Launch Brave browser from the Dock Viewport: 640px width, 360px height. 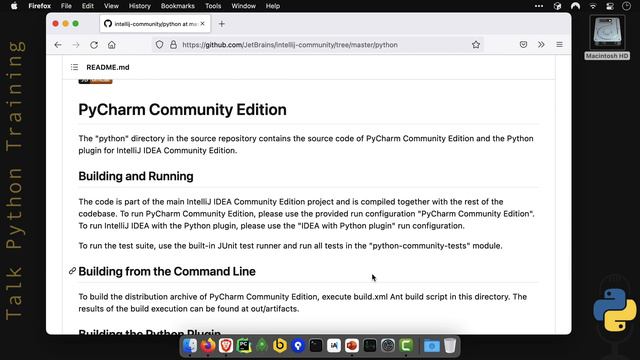pyautogui.click(x=226, y=346)
